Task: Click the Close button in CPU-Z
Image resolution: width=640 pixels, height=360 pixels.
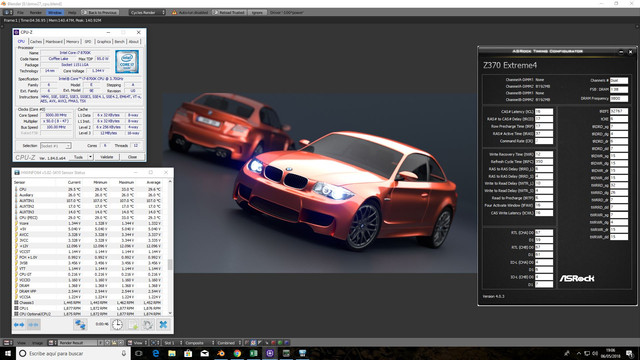Action: pos(132,157)
